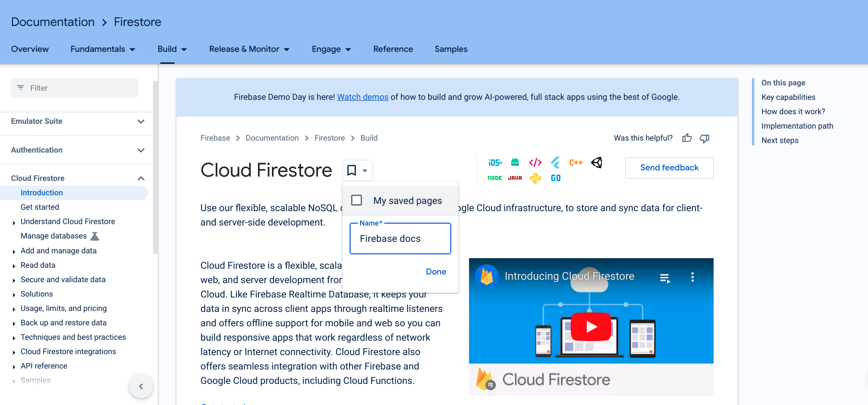Expand the Authentication section

coord(141,150)
